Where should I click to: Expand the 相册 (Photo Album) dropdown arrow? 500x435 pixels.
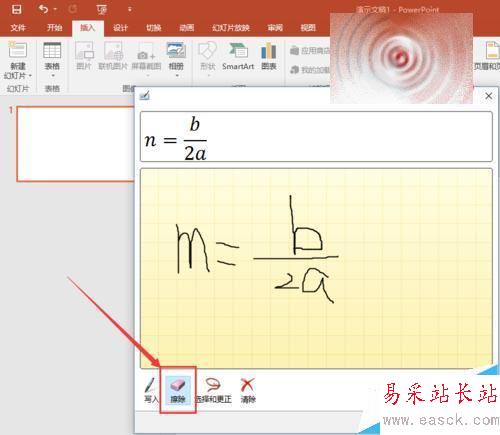point(177,76)
